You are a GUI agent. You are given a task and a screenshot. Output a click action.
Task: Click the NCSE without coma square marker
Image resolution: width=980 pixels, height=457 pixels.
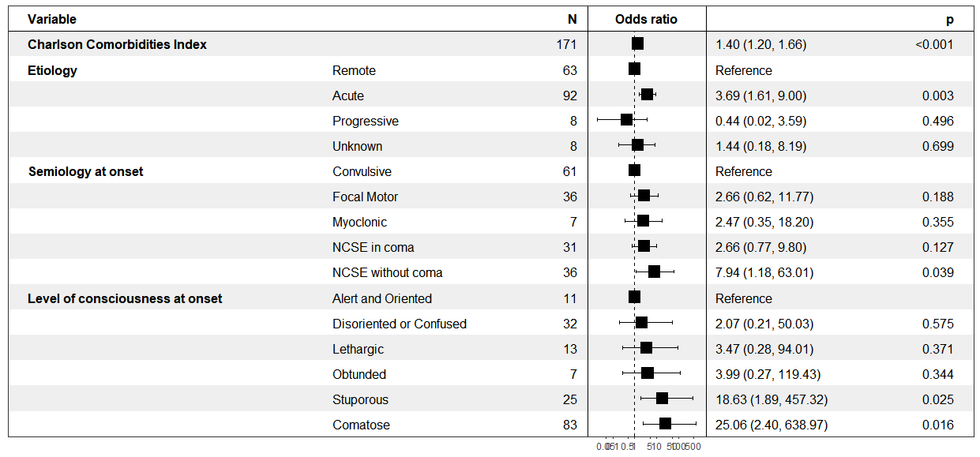tap(654, 272)
